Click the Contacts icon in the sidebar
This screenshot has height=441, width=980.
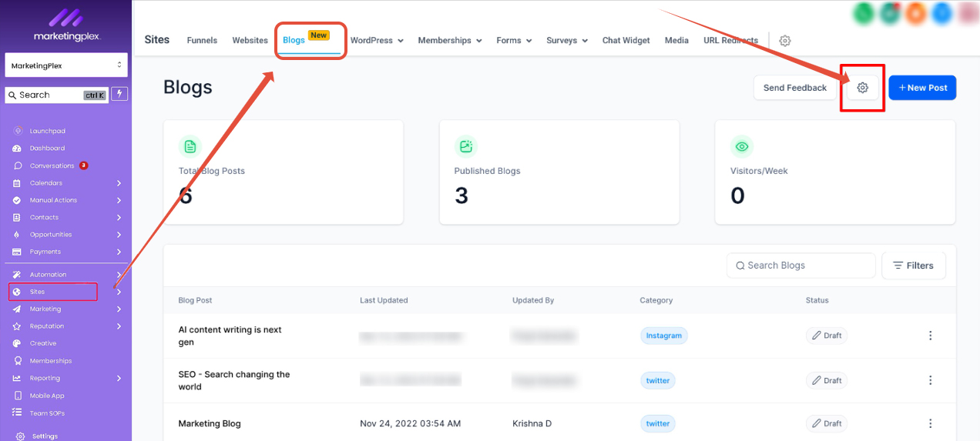pyautogui.click(x=17, y=217)
